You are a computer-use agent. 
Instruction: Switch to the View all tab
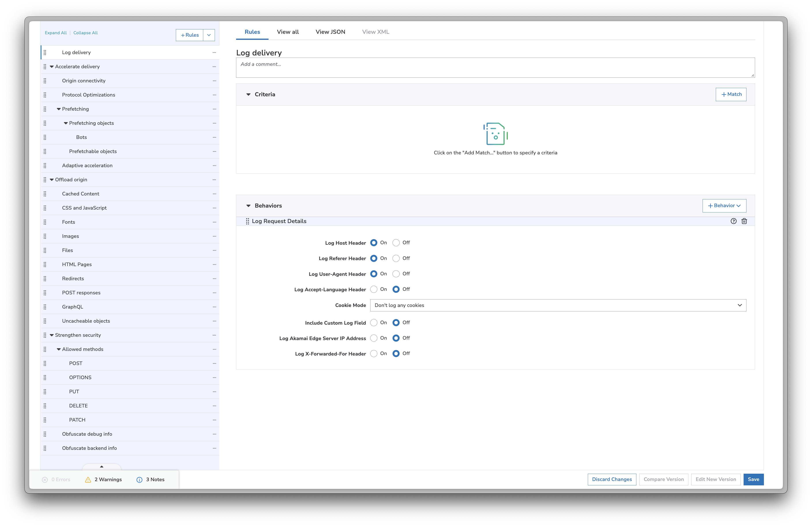tap(288, 31)
